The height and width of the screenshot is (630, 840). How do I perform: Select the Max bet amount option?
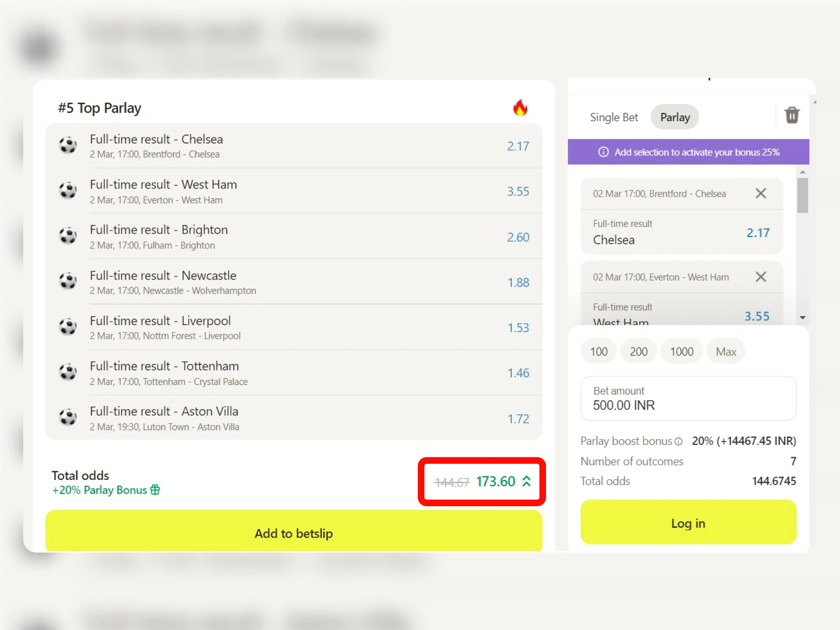[725, 351]
